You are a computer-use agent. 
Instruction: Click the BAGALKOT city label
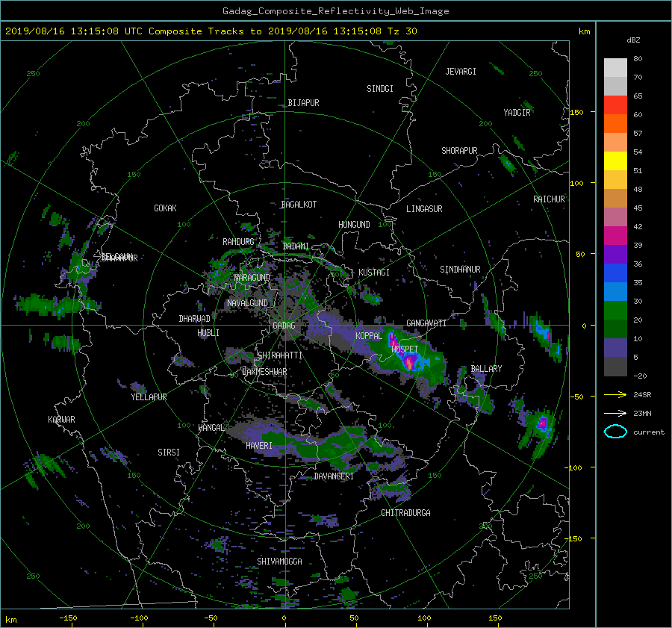[299, 205]
